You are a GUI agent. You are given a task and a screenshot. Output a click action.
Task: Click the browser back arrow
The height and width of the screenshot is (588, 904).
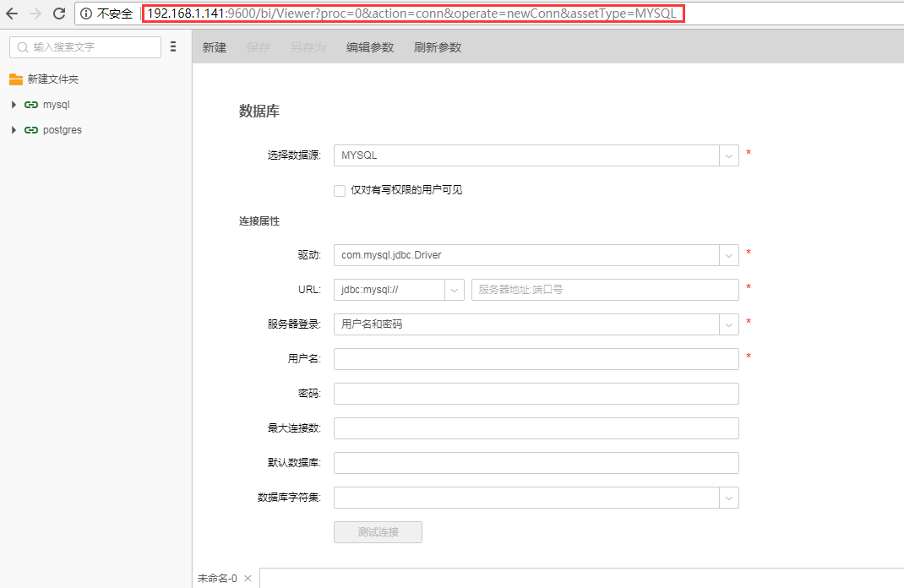[12, 14]
